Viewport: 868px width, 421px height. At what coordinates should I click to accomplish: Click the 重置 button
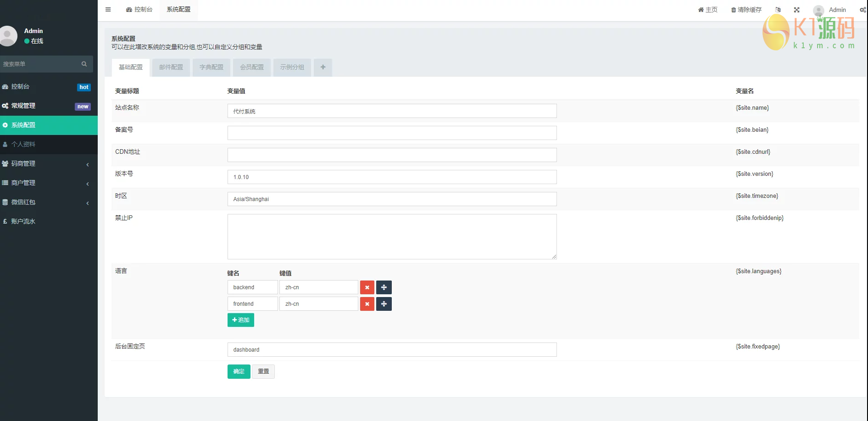pos(263,371)
